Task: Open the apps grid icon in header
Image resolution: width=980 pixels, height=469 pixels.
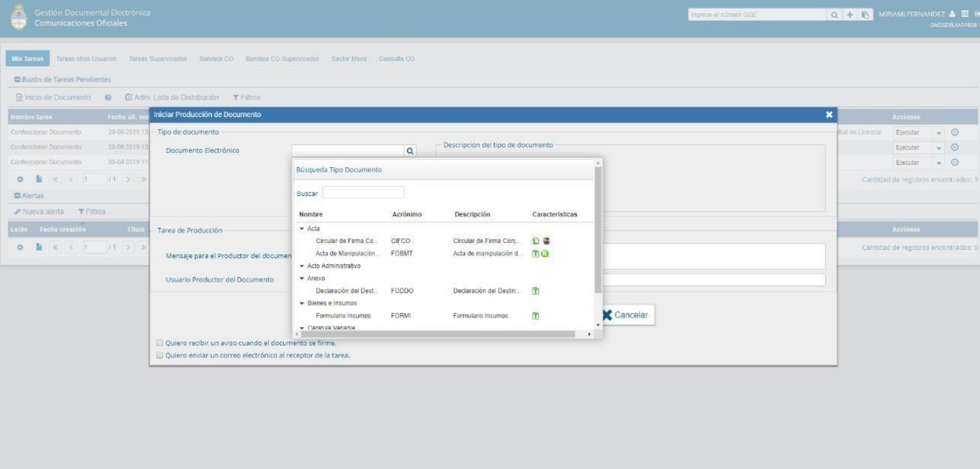Action: point(964,14)
